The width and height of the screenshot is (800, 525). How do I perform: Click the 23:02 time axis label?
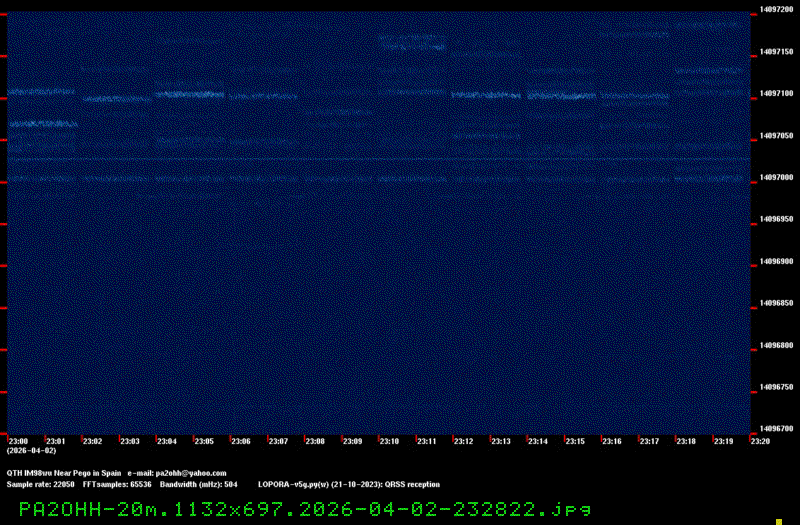tap(92, 441)
